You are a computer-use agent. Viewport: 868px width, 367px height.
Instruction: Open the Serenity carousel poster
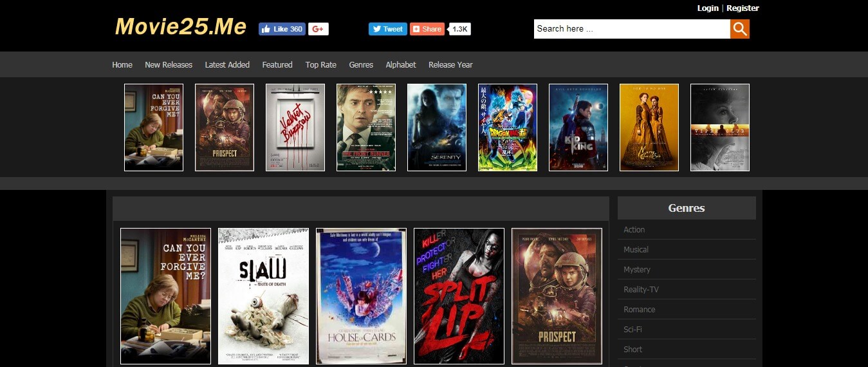point(437,127)
